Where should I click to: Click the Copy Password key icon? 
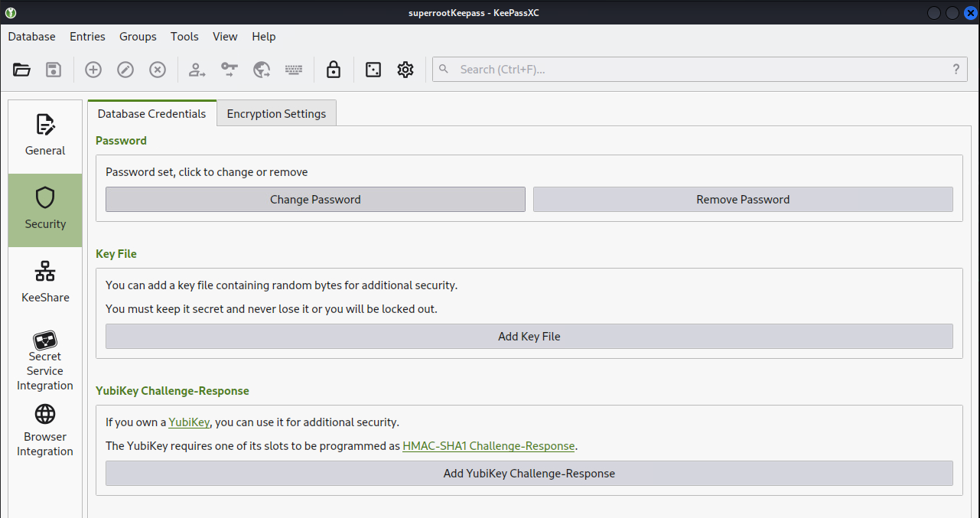coord(230,70)
